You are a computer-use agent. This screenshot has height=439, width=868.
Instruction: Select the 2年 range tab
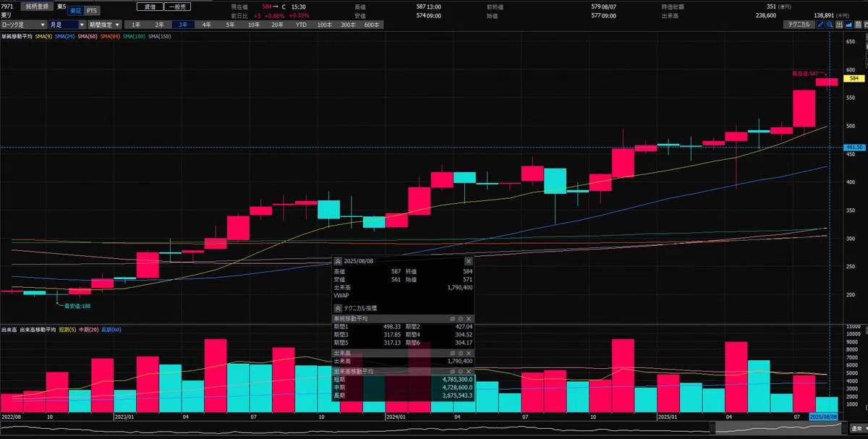(160, 25)
